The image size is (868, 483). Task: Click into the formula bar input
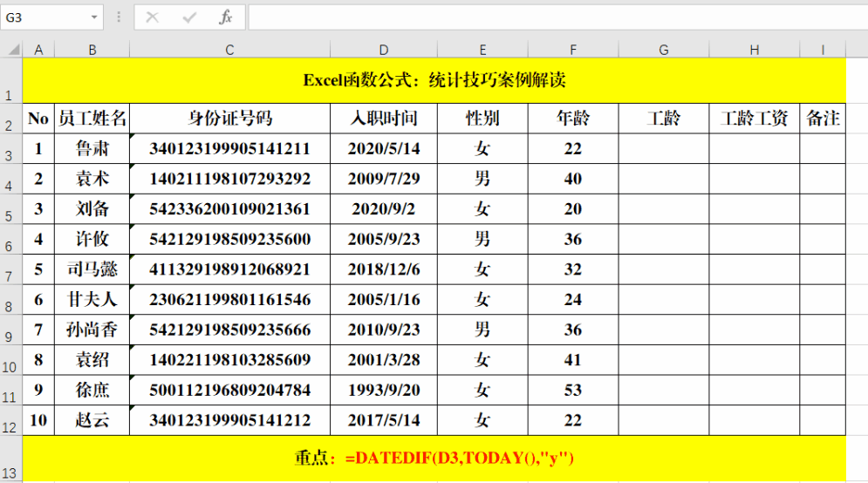[558, 17]
